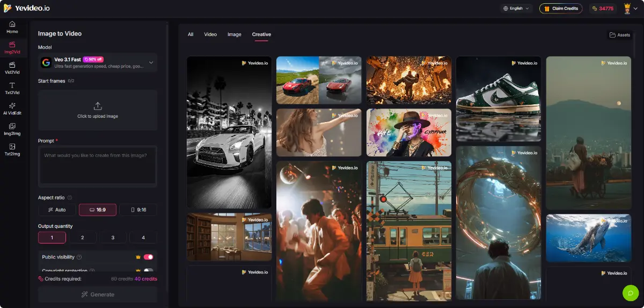The image size is (644, 308).
Task: Open the underwater whale thumbnail
Action: coord(589,238)
